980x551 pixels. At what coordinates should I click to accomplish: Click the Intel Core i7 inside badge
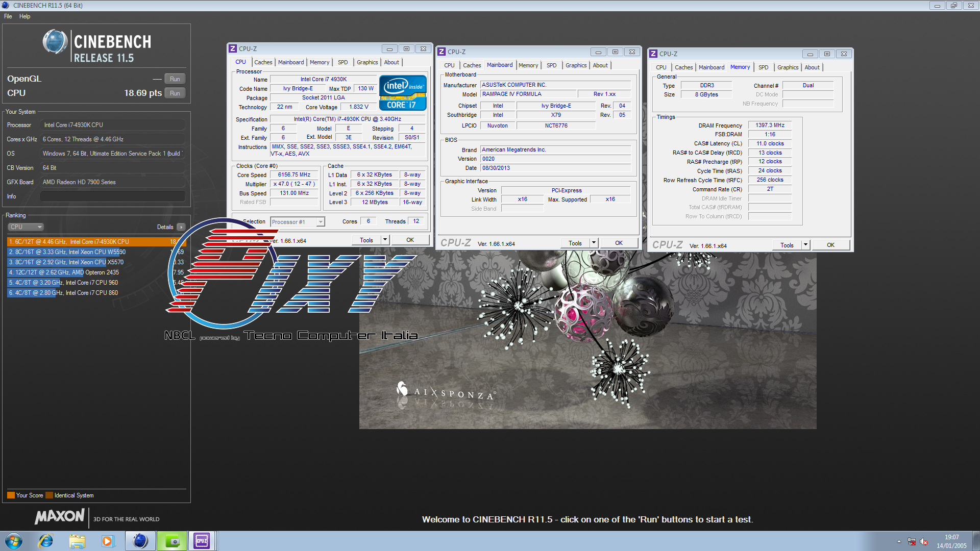click(403, 93)
